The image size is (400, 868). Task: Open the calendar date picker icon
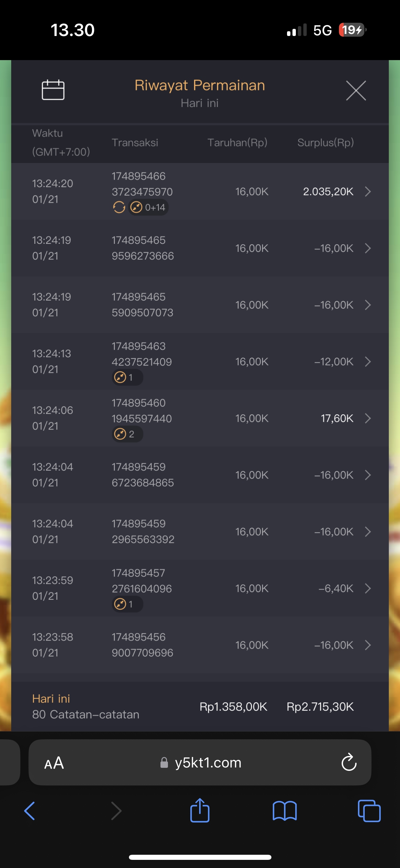53,90
